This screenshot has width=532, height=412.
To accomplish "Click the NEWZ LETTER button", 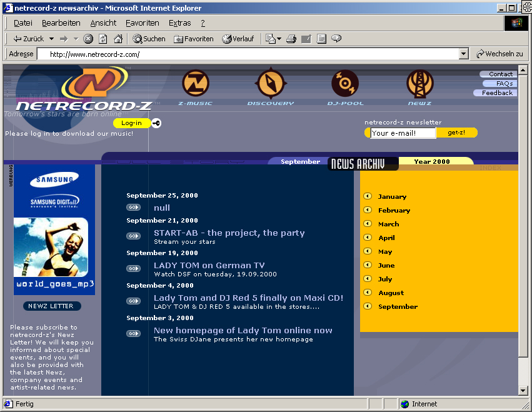I will tap(51, 306).
